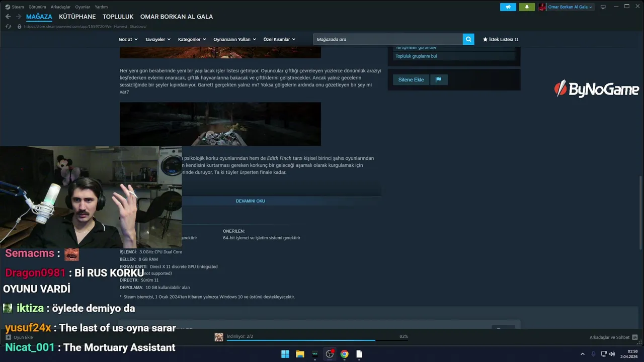Click the profile avatar next to Omar Borkan Al Gala
This screenshot has height=362, width=644.
coord(542,7)
